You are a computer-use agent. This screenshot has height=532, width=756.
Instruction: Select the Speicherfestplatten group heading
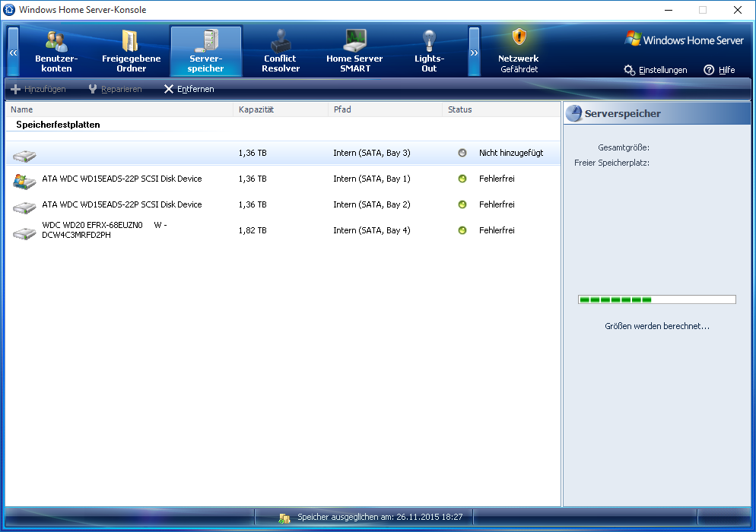58,125
